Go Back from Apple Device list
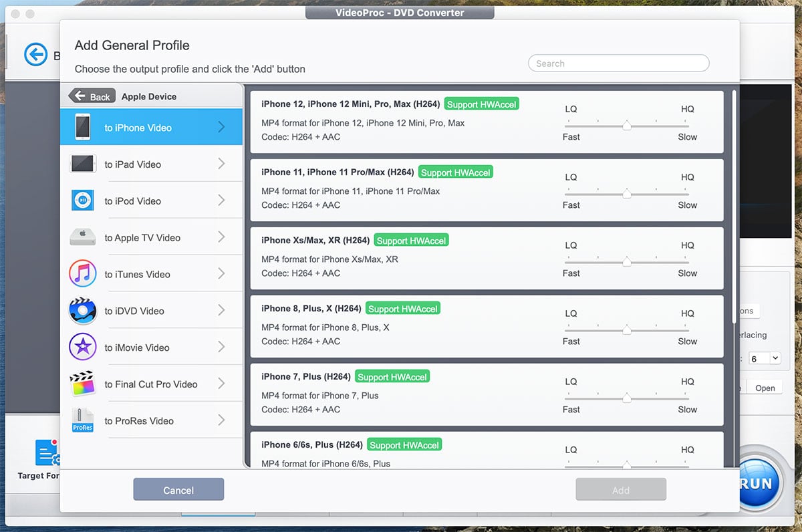Viewport: 802px width, 532px height. click(x=92, y=96)
